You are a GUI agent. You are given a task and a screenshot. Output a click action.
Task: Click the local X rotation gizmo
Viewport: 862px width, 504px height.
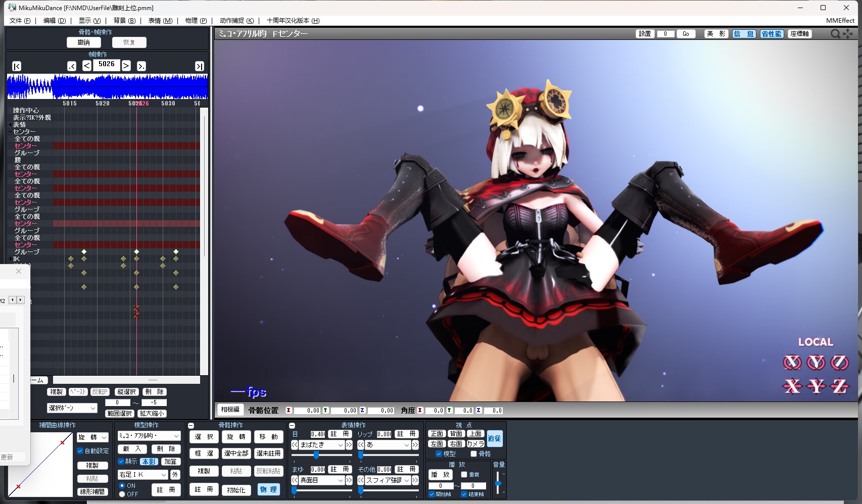[x=792, y=362]
